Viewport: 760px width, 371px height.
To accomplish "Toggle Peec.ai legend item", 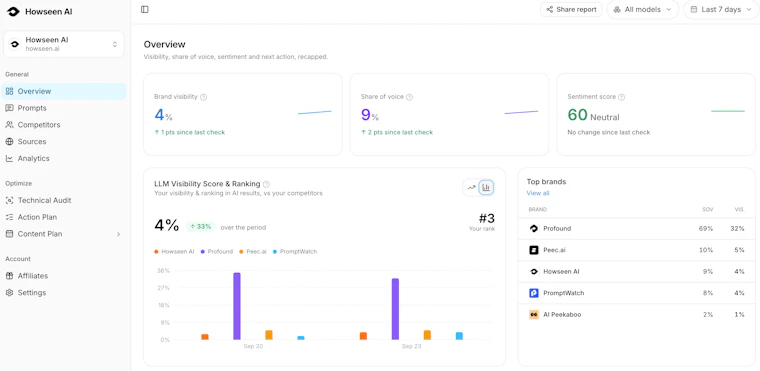I will [x=253, y=252].
